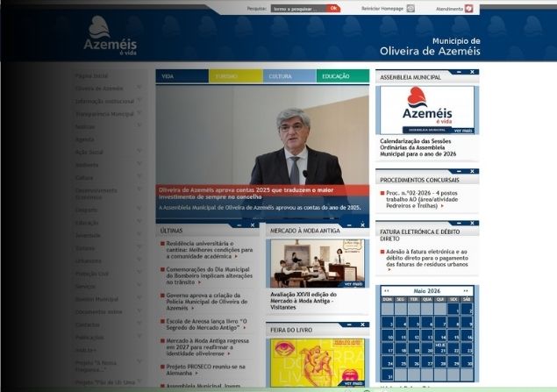Expand the Ambiente sidebar arrow

(139, 164)
